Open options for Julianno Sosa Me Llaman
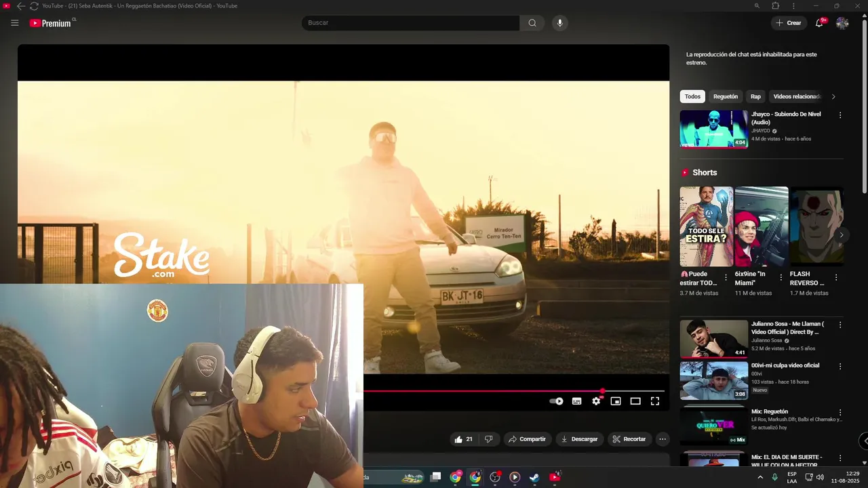Screen dimensions: 868x488 (x=840, y=325)
